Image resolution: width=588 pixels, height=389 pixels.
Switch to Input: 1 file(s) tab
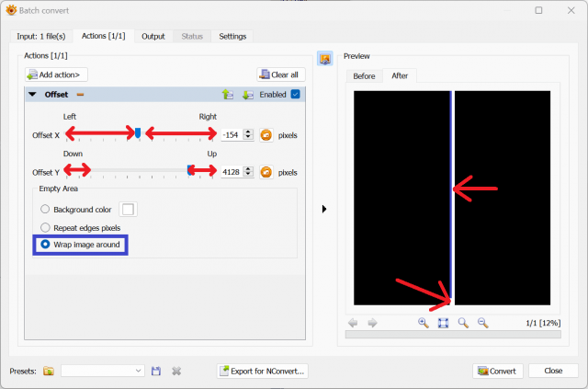(40, 37)
